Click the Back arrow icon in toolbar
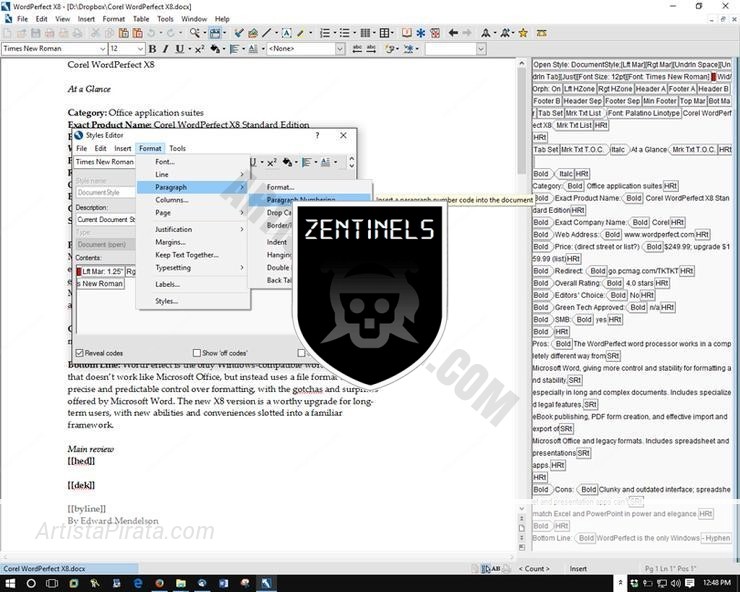This screenshot has width=740, height=592. click(x=453, y=33)
